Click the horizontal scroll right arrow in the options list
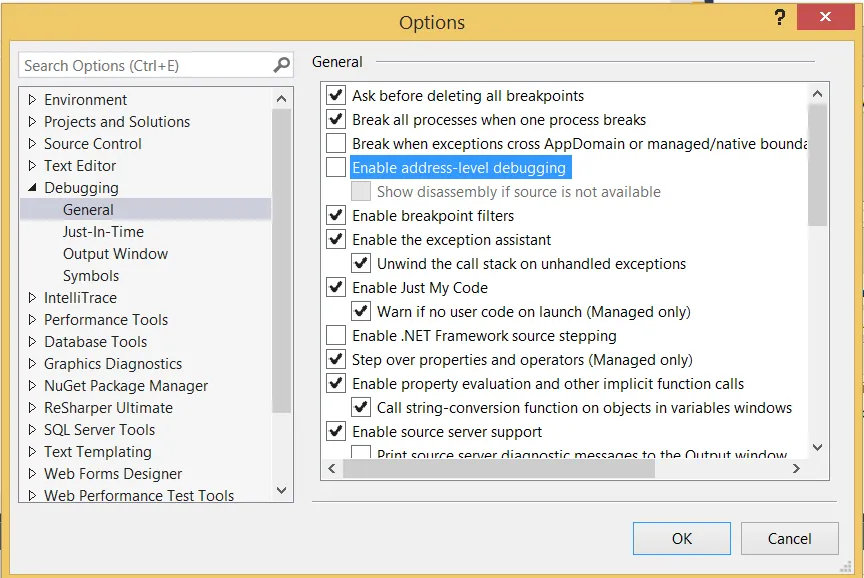864x578 pixels. (796, 467)
